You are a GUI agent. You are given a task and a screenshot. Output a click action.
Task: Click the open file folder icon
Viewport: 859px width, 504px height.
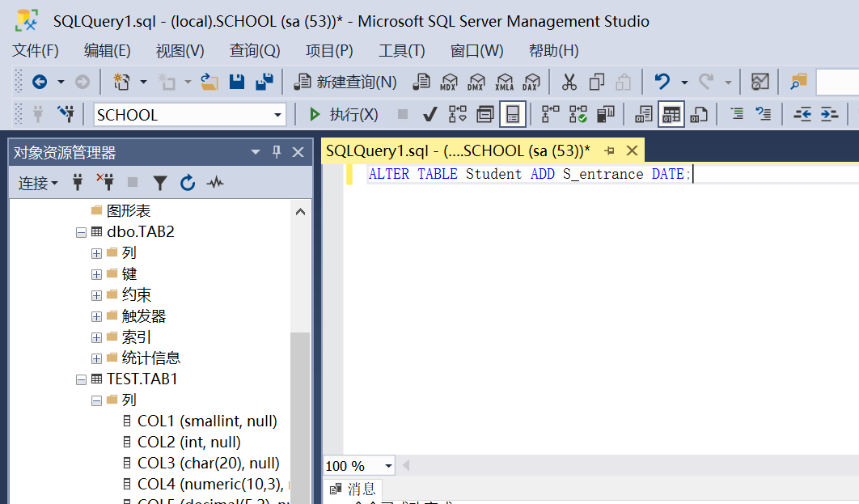[209, 83]
